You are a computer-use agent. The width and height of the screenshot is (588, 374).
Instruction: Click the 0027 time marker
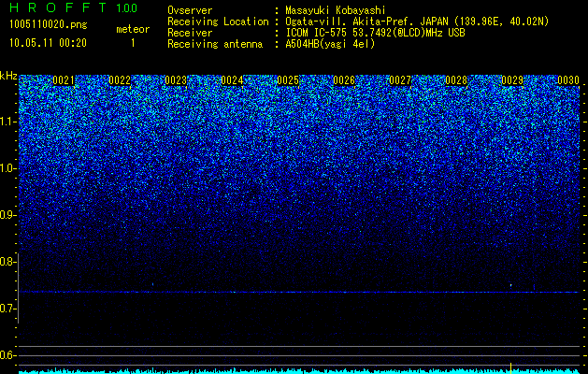[400, 80]
